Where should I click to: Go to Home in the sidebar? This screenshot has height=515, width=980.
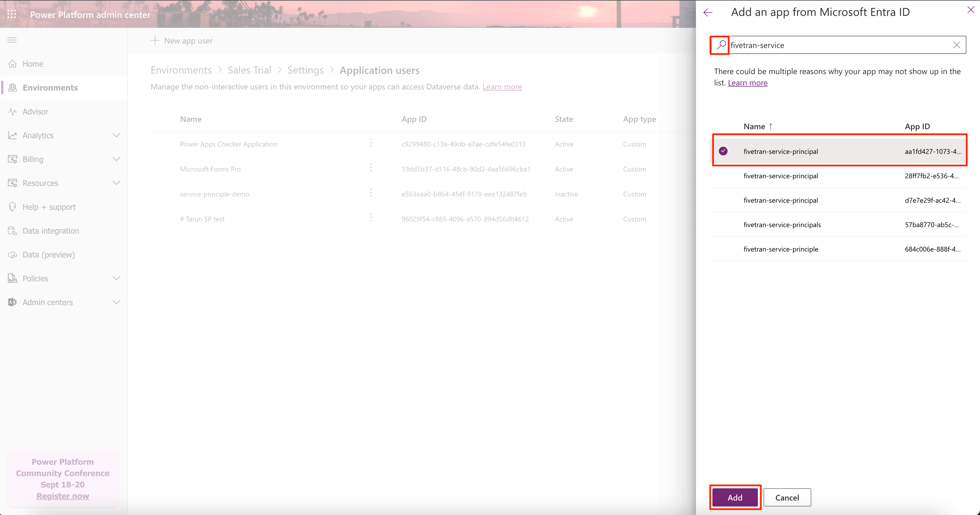[33, 64]
